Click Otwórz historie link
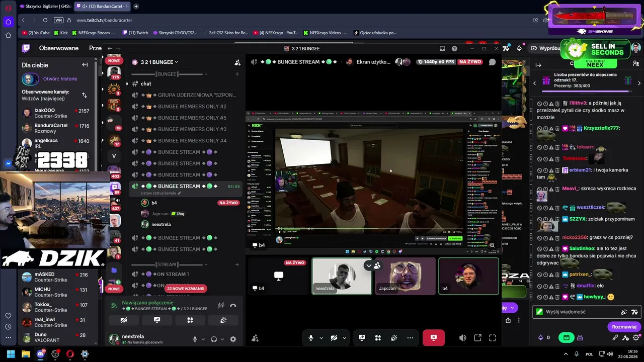The image size is (644, 362). 60,79
